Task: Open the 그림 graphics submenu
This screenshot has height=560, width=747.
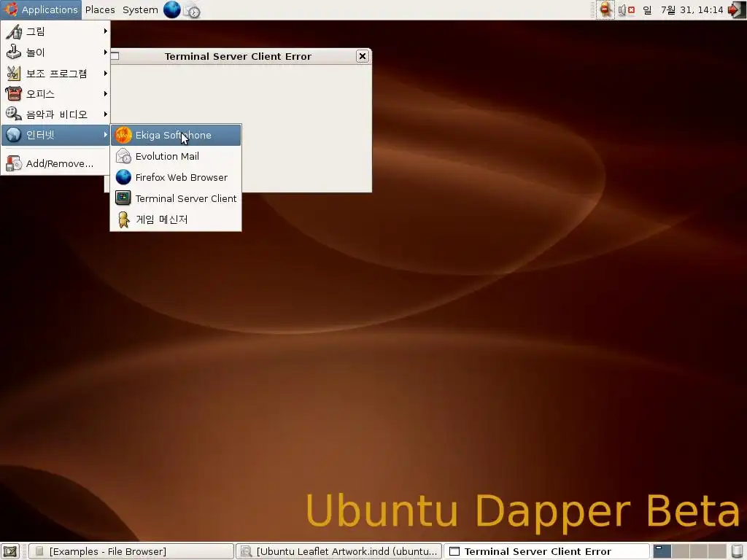Action: (56, 31)
